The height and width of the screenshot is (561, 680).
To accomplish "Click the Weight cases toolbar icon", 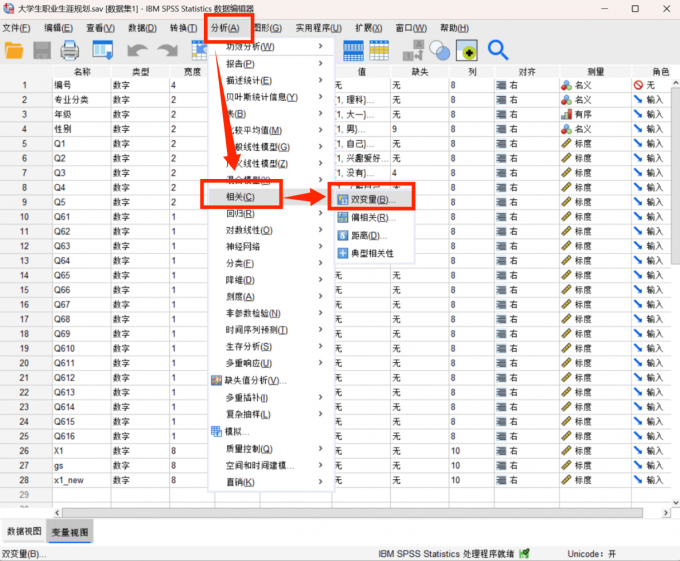I will [x=413, y=50].
